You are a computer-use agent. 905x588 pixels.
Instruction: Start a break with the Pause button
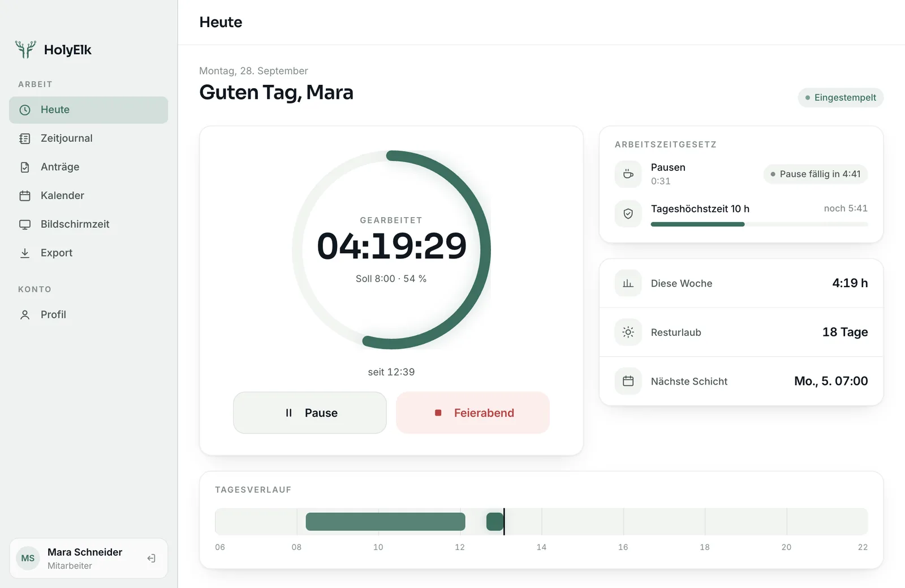click(310, 413)
